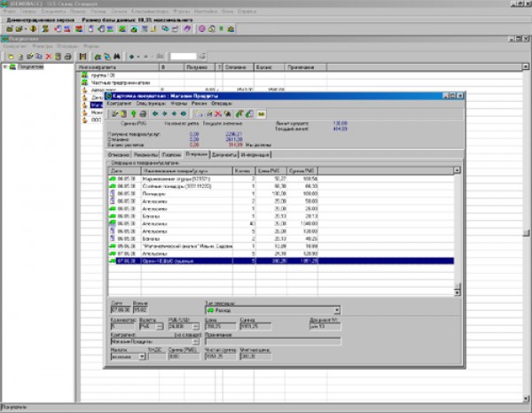The width and height of the screenshot is (532, 413).
Task: Switch to the Реквизиты tab
Action: point(146,154)
